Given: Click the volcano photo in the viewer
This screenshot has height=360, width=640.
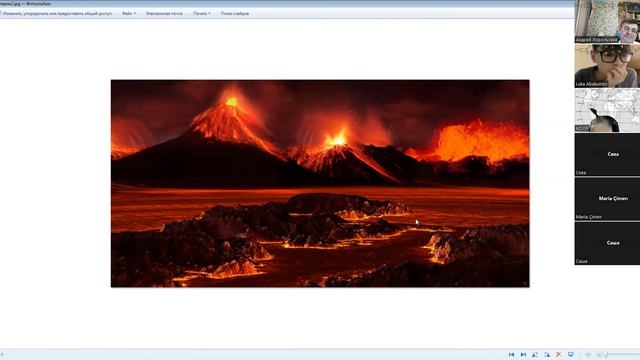Looking at the screenshot, I should tap(320, 183).
